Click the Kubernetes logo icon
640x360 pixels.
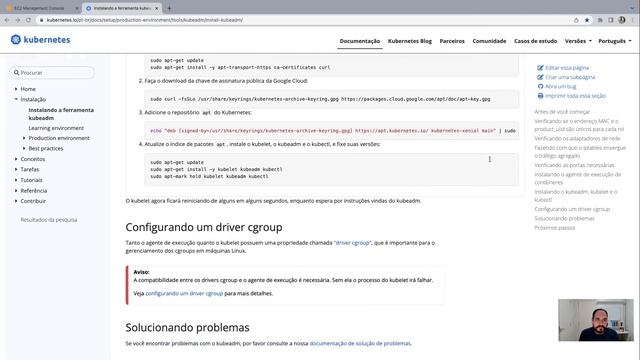coord(16,39)
